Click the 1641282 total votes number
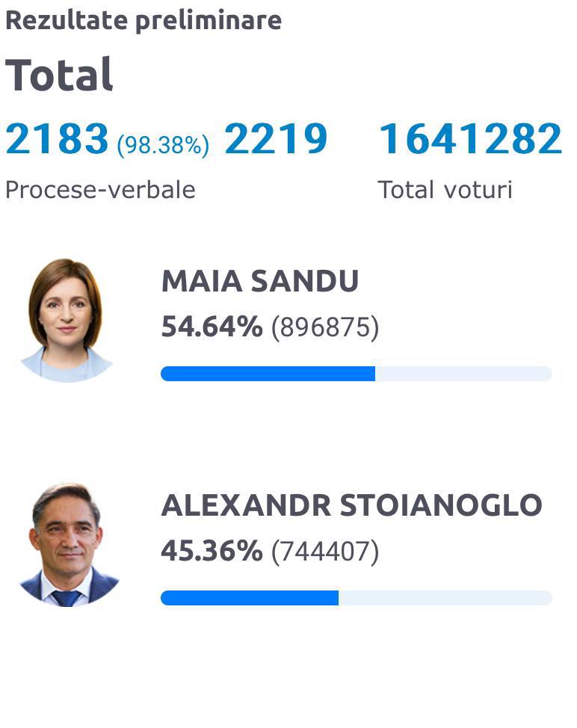 coord(470,139)
